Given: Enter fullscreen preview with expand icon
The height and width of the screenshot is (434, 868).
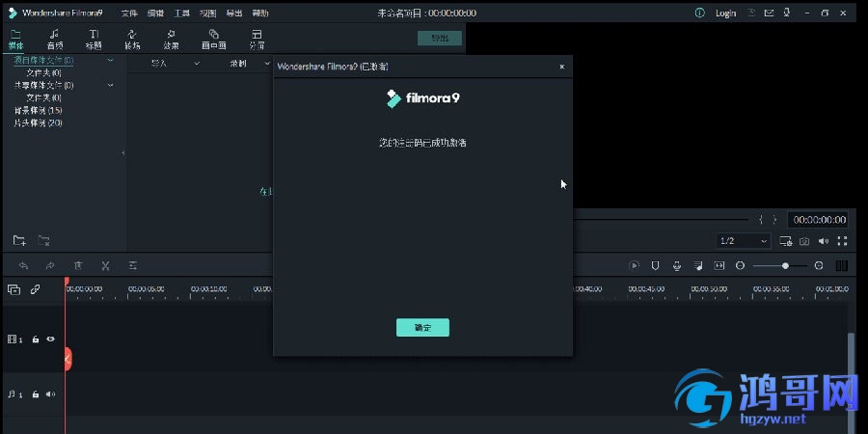Looking at the screenshot, I should point(843,241).
